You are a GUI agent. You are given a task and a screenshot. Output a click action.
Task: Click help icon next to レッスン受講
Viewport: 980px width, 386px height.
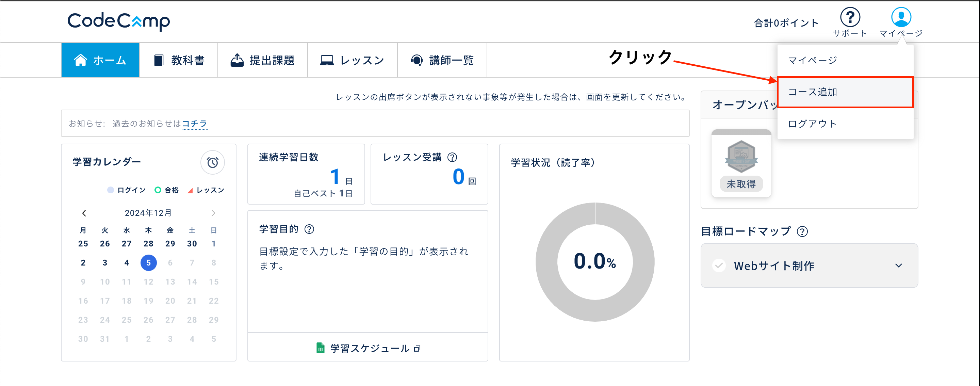click(452, 157)
